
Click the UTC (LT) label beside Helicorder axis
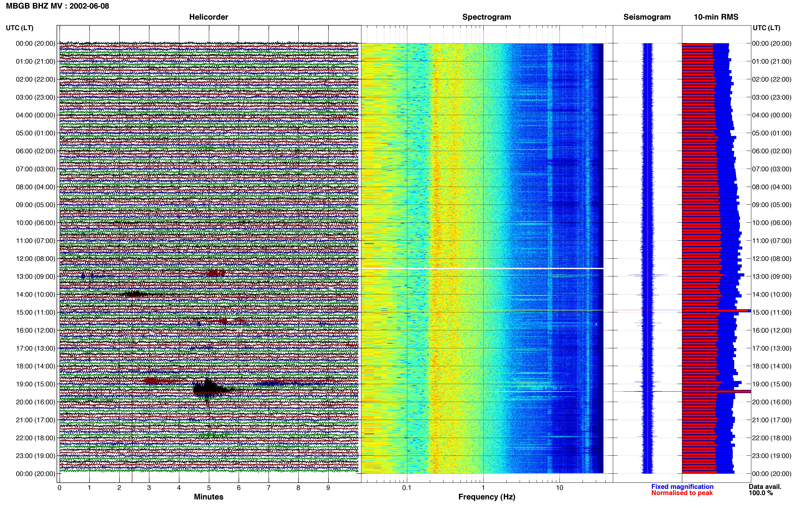pos(19,28)
